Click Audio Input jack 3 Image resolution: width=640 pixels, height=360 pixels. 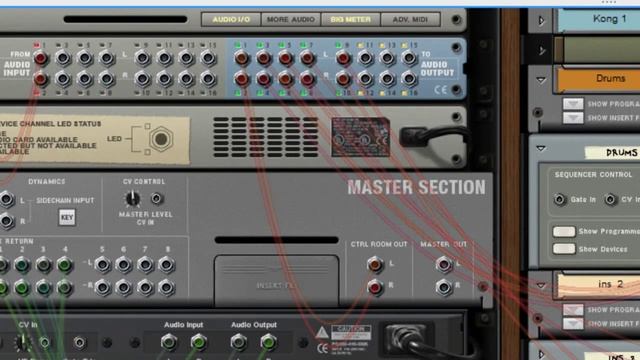(x=62, y=58)
